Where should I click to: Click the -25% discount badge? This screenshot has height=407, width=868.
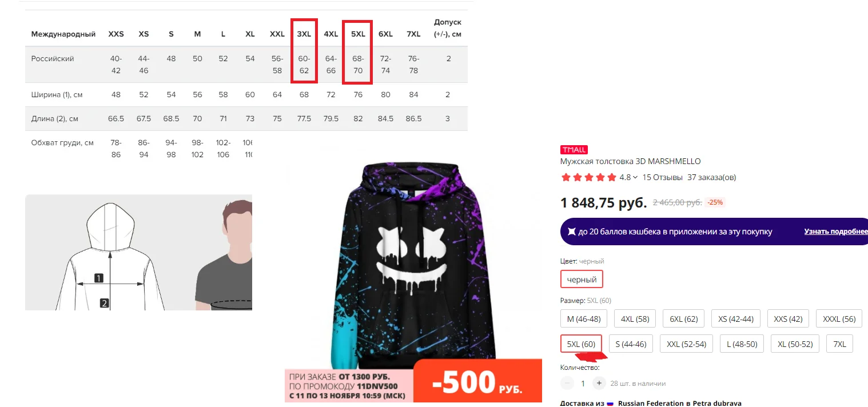[x=715, y=202]
